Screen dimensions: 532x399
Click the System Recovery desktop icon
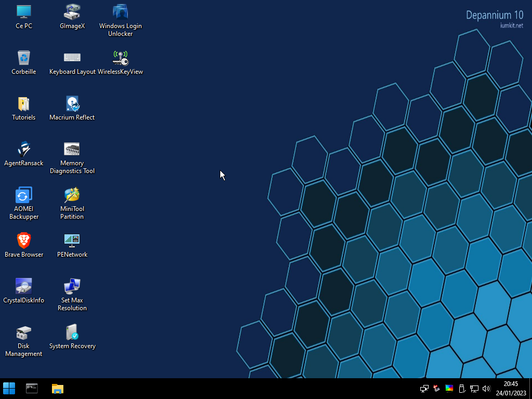[72, 337]
